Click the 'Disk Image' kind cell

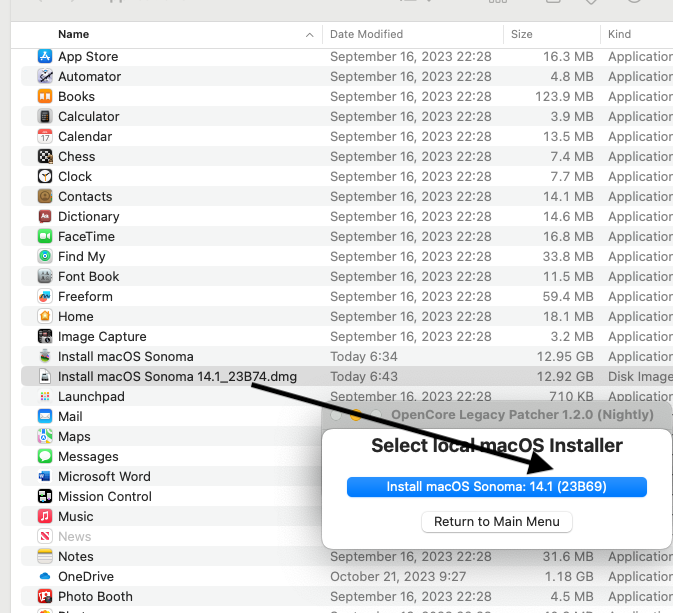(x=640, y=376)
